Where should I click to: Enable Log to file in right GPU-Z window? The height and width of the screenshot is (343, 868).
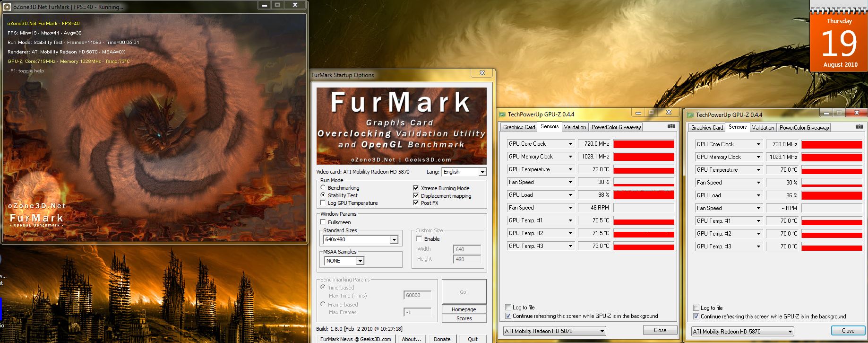[696, 308]
